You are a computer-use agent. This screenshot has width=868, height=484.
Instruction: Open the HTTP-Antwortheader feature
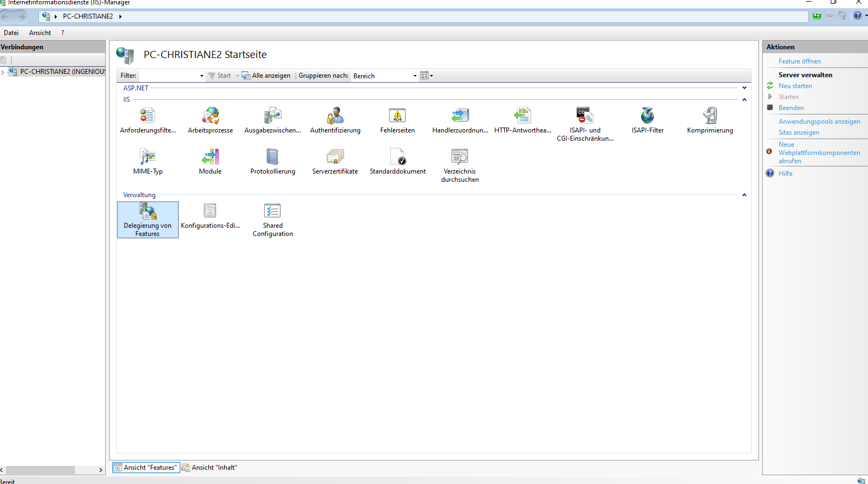coord(522,121)
